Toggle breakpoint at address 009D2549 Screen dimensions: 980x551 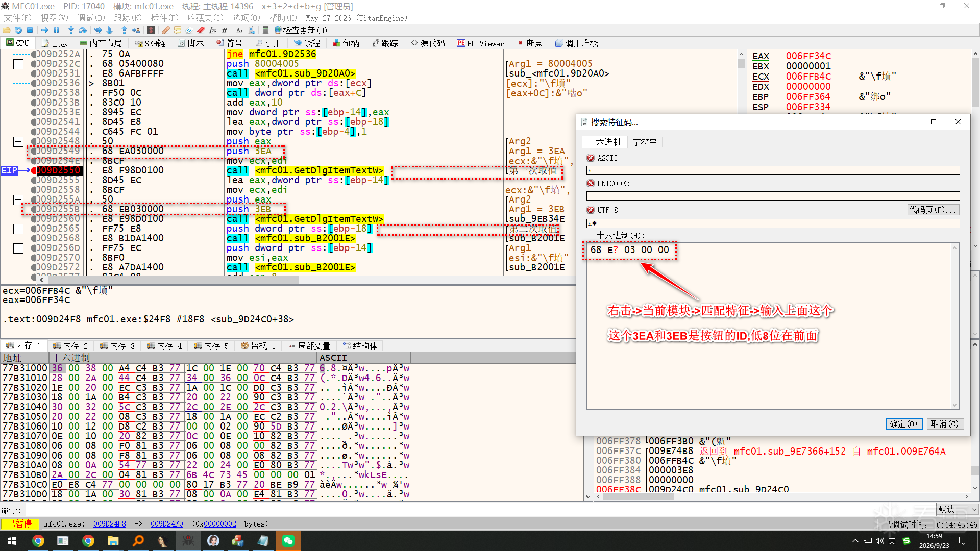coord(34,151)
